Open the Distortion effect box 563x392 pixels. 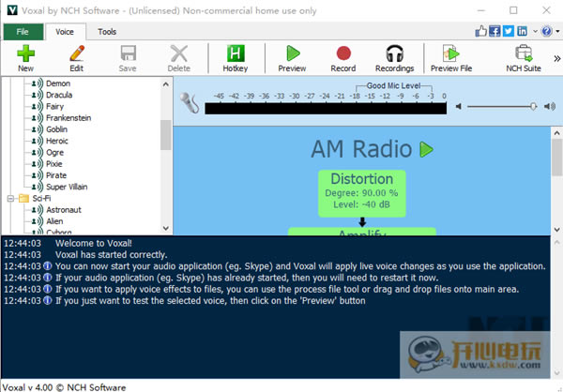(362, 193)
